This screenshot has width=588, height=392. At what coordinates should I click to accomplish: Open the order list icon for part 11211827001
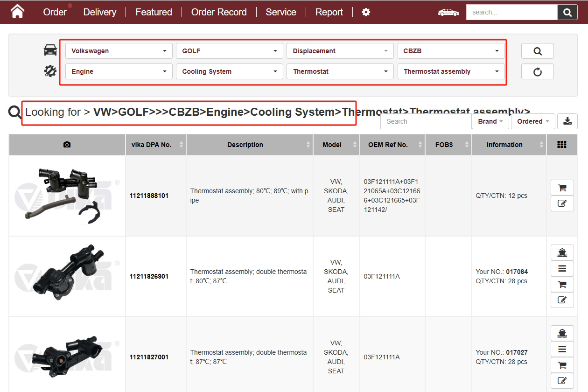click(562, 349)
